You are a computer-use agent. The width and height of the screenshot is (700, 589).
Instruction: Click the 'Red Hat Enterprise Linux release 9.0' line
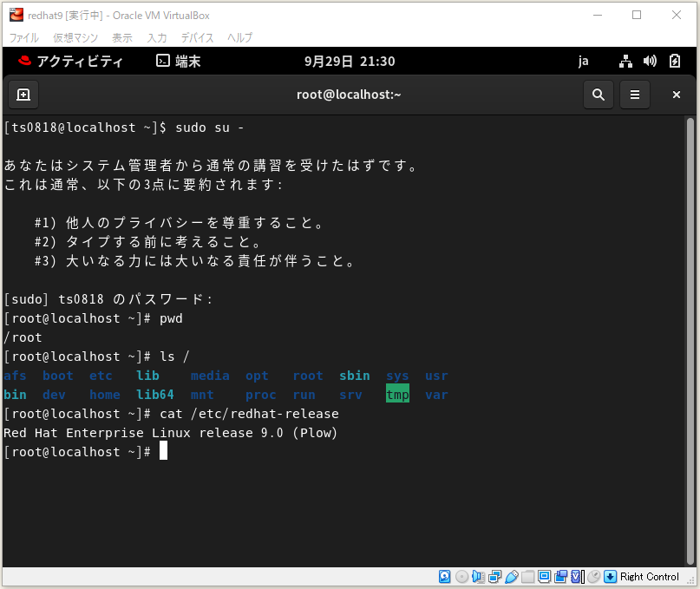click(171, 433)
